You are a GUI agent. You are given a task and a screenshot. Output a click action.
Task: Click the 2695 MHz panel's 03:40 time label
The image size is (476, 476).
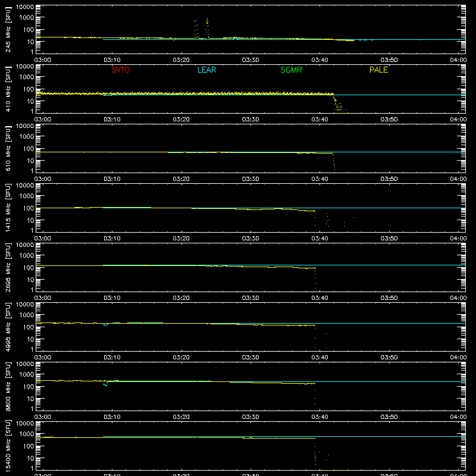pos(320,298)
